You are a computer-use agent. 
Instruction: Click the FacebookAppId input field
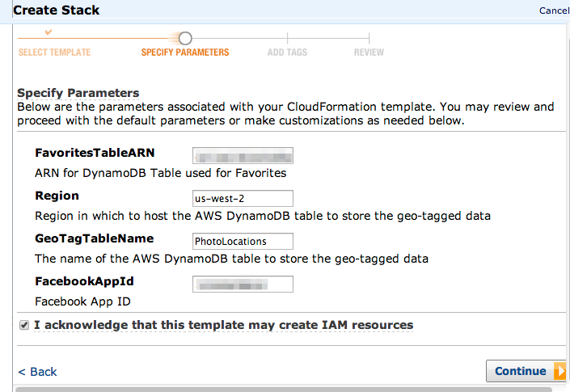tap(243, 285)
